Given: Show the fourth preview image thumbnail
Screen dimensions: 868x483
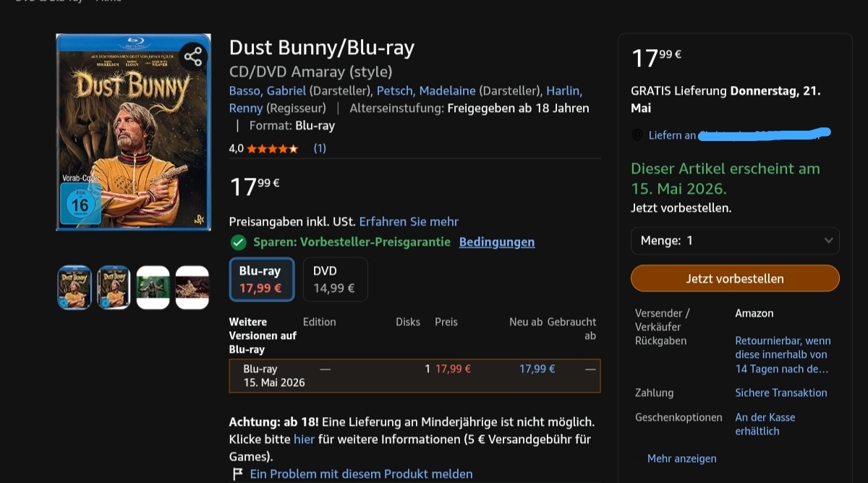Looking at the screenshot, I should (192, 287).
